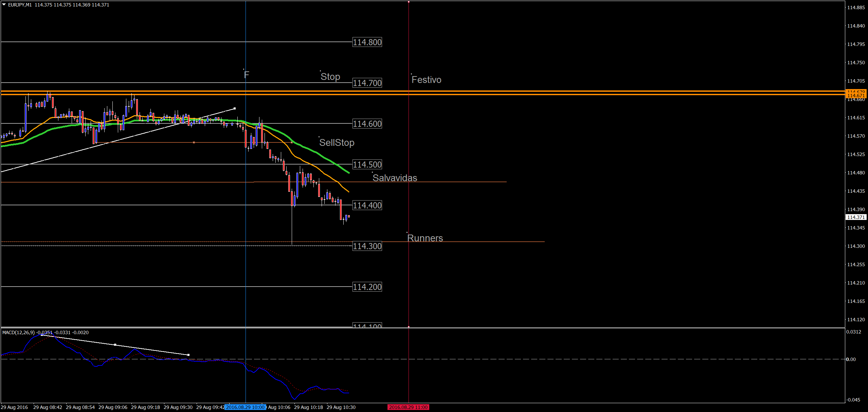The width and height of the screenshot is (868, 412).
Task: Click MACD trendline right end handle
Action: tap(188, 355)
